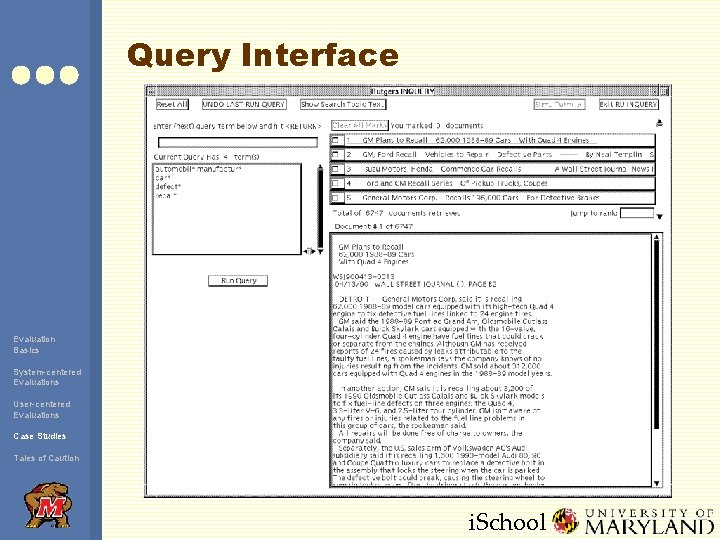Click the grayed-out button left of Exit RU INQUERY
This screenshot has width=720, height=540.
[x=559, y=105]
